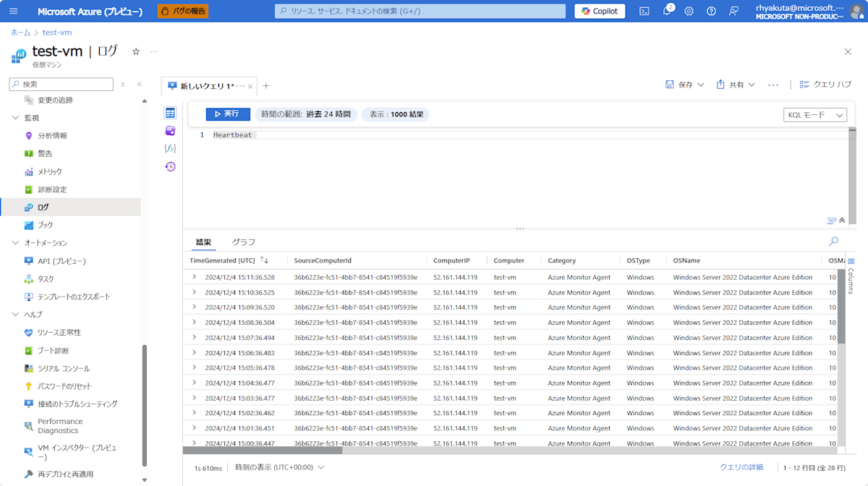Click the ホーム breadcrumb link
868x486 pixels.
point(20,33)
